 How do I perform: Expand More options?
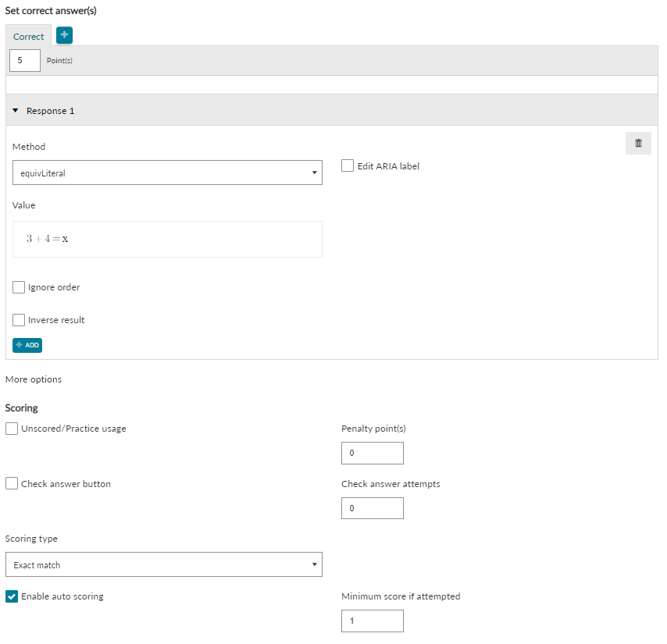tap(34, 379)
